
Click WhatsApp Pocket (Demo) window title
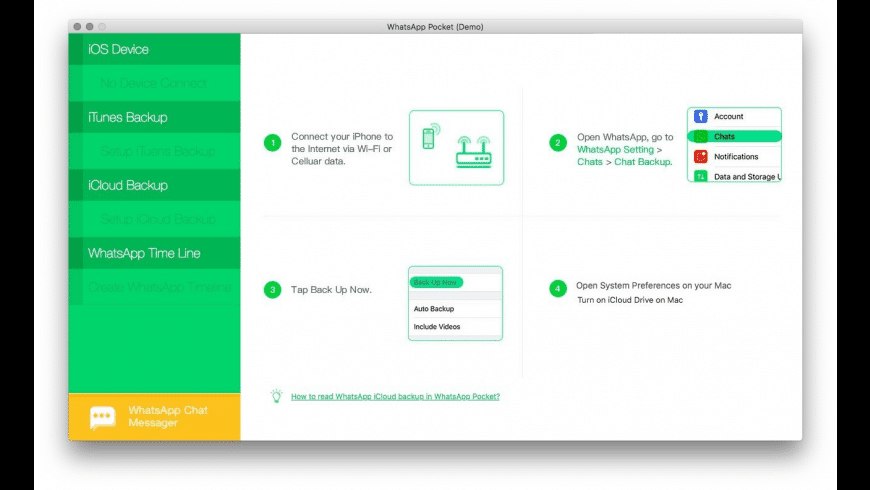[435, 27]
